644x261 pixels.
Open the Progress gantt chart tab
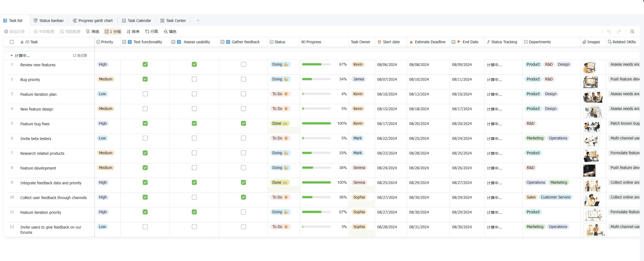pos(93,20)
